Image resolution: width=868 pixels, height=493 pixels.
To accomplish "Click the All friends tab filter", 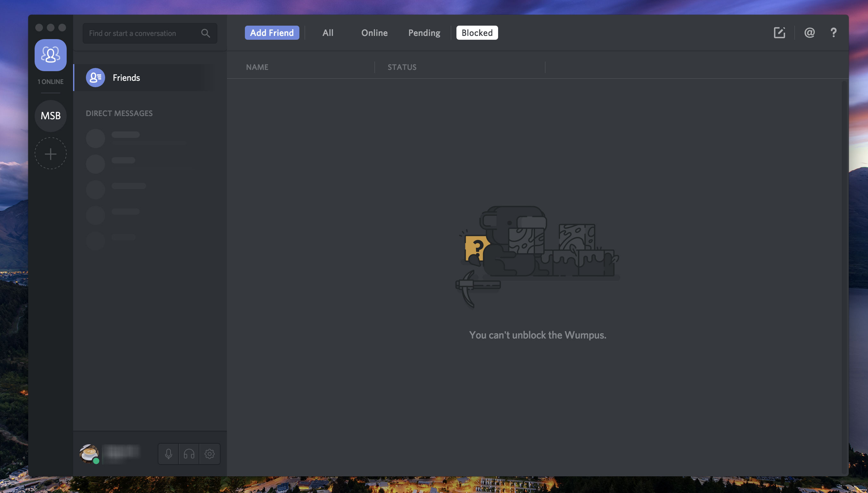I will 328,33.
